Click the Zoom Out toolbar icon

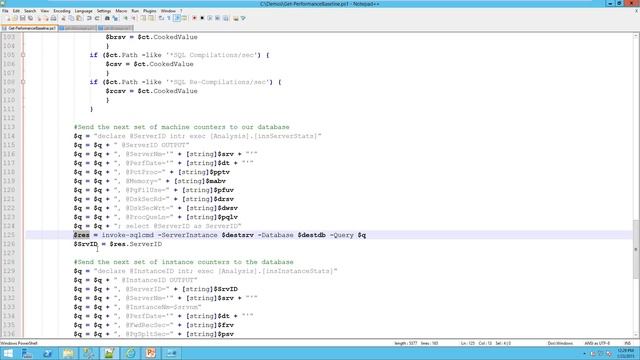[x=133, y=18]
